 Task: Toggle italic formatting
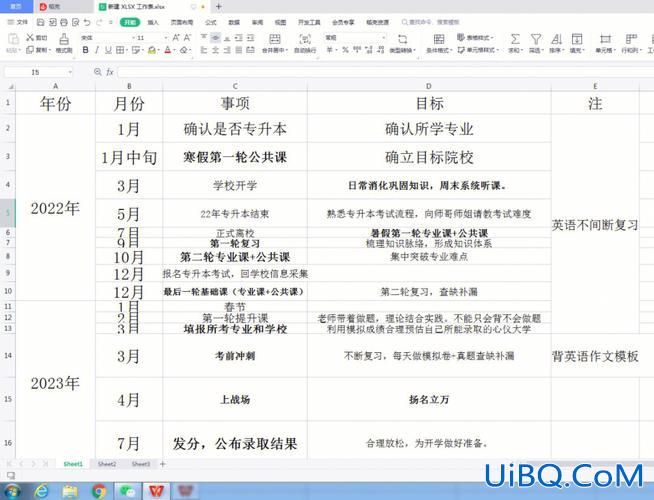(97, 50)
